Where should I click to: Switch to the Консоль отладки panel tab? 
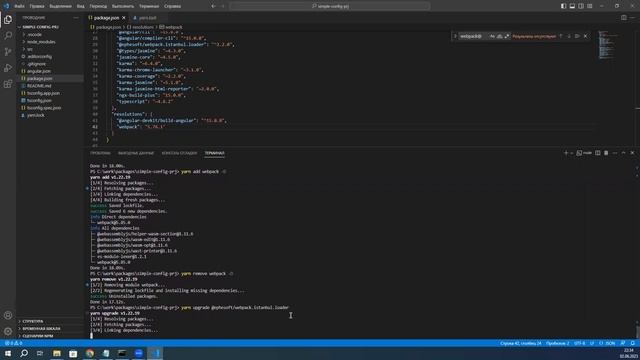point(179,153)
